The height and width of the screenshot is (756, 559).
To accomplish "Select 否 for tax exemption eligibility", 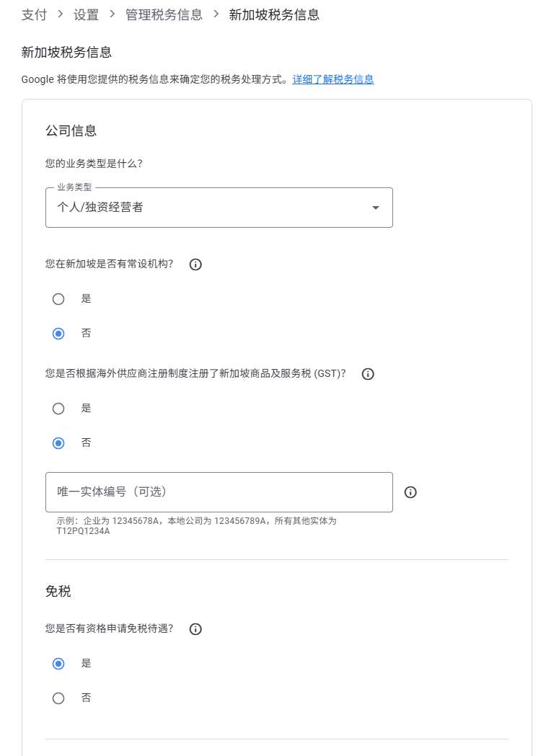I will pyautogui.click(x=58, y=698).
